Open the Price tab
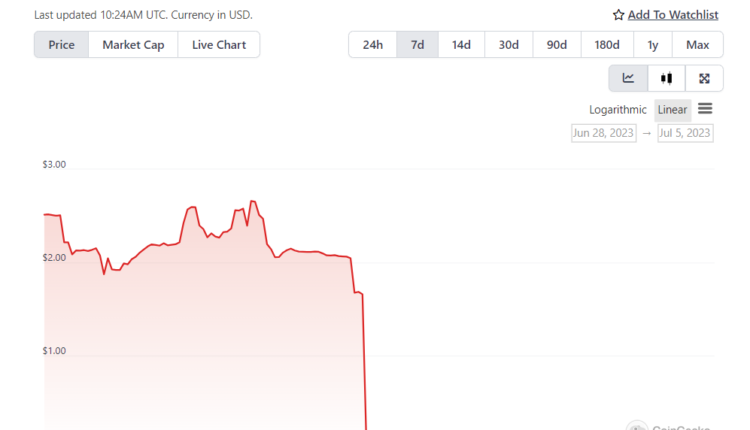Viewport: 750px width, 430px height. click(61, 45)
